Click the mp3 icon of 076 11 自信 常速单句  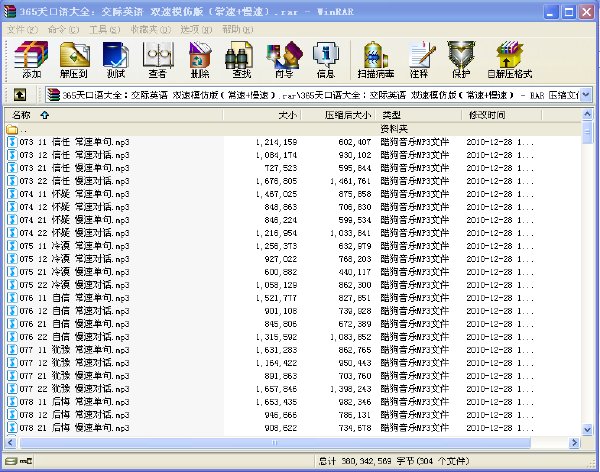pos(12,298)
